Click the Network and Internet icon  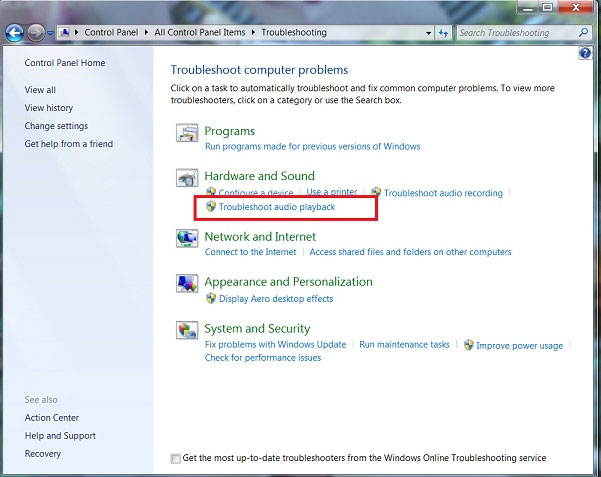187,238
